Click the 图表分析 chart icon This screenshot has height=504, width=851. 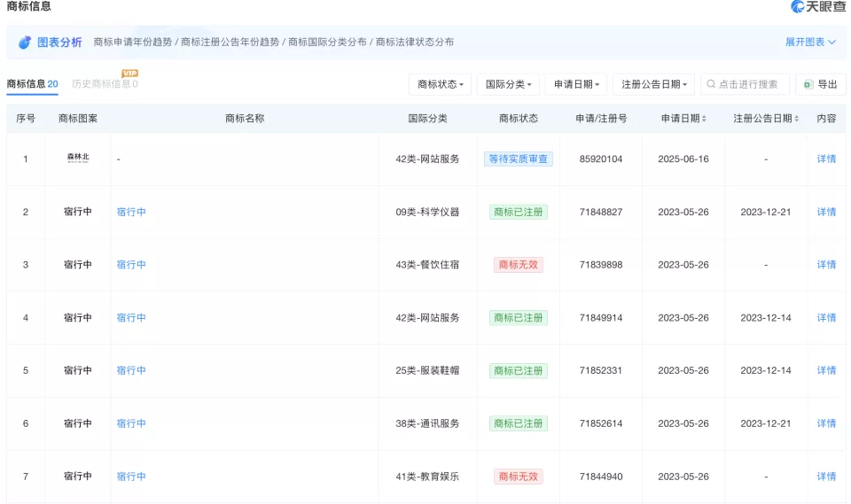25,43
